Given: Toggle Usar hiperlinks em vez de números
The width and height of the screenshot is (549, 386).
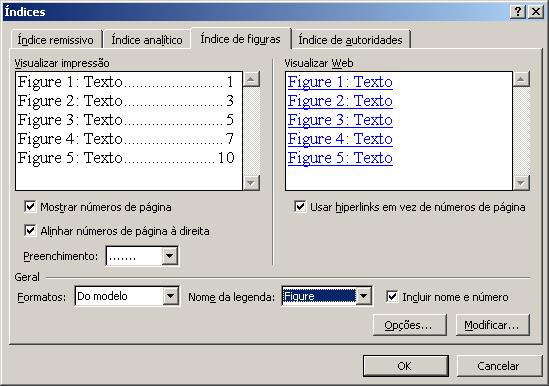Looking at the screenshot, I should pos(300,207).
